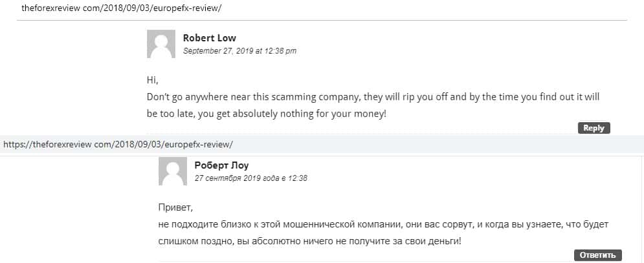Click Роберт Лоу's avatar placeholder icon
644x263 pixels.
pos(173,172)
